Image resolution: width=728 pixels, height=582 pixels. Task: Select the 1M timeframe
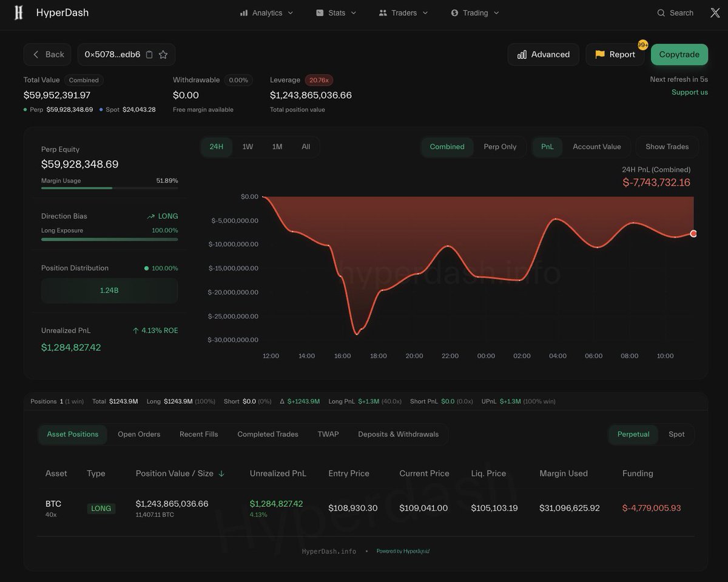[x=277, y=147]
